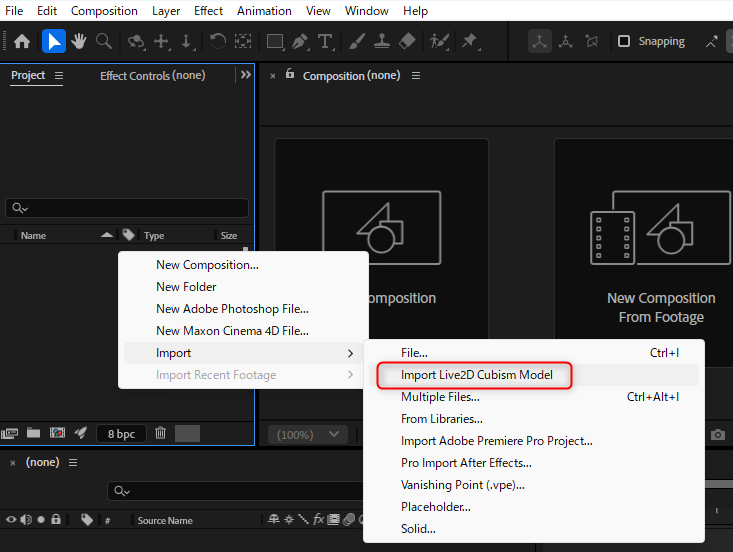Select the Pan Behind anchor point tool

(x=243, y=42)
